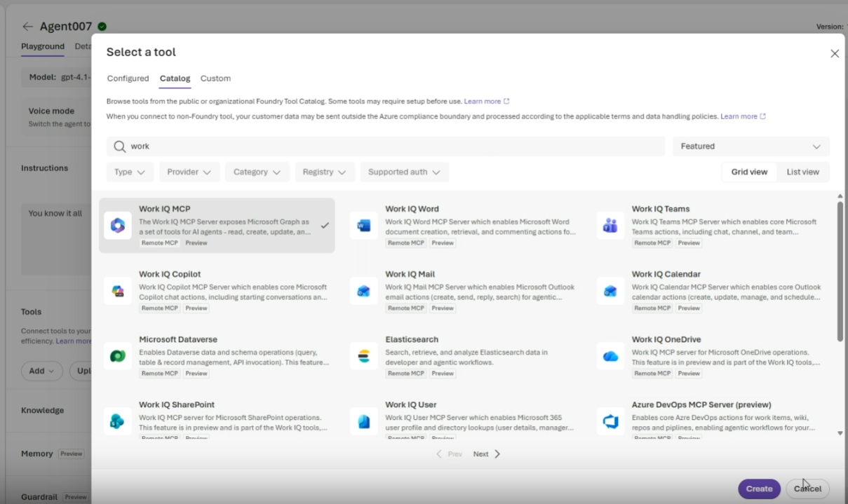
Task: Click the Work IQ User icon
Action: tap(364, 421)
